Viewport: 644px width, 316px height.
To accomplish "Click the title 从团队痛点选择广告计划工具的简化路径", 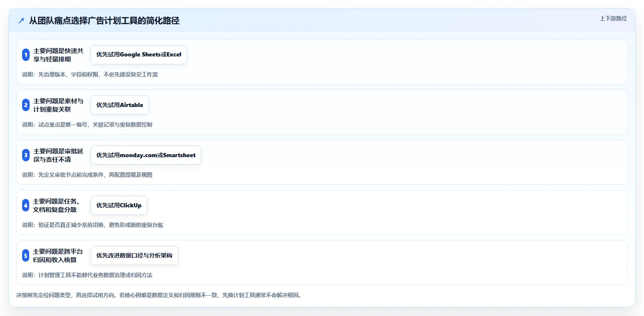I will tap(104, 21).
